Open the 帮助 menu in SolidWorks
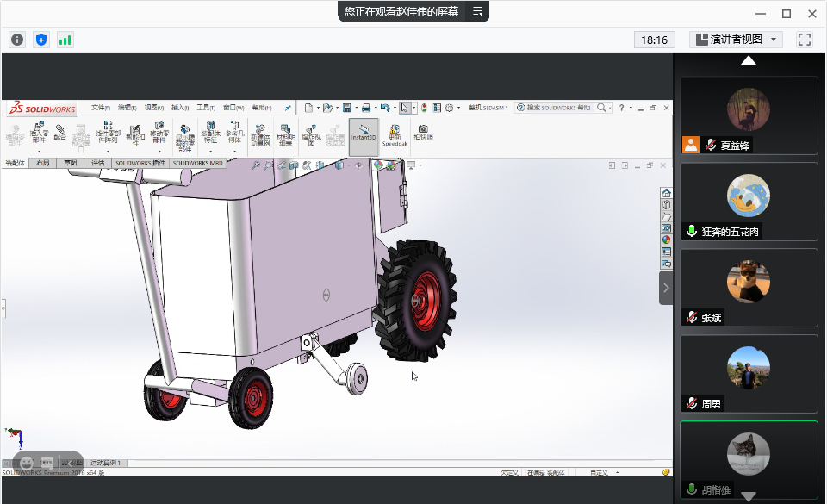The width and height of the screenshot is (827, 504). click(x=262, y=108)
